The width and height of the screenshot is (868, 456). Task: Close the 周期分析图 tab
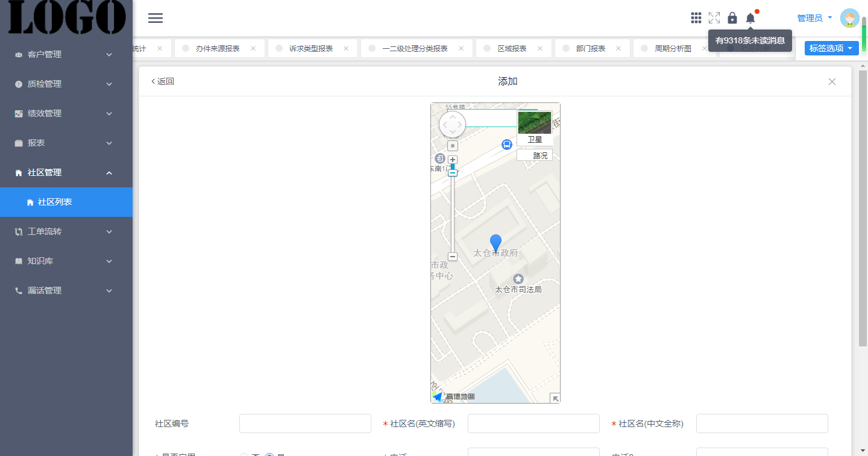tap(705, 48)
